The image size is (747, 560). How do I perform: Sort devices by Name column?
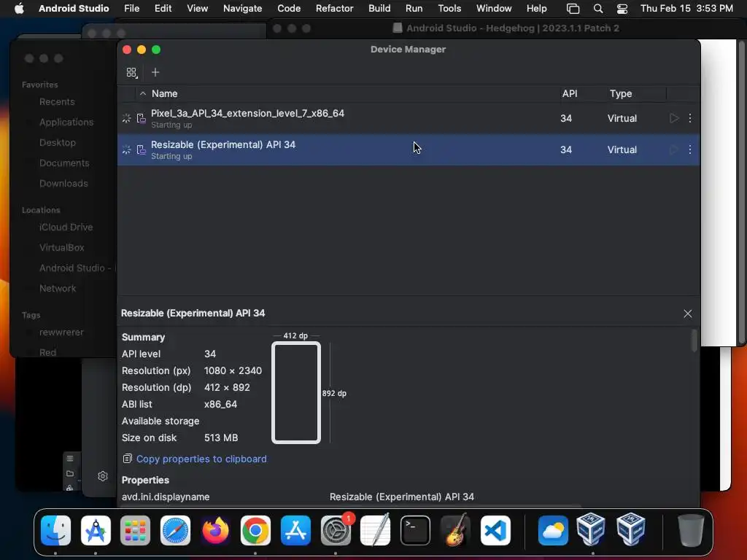[x=164, y=94]
